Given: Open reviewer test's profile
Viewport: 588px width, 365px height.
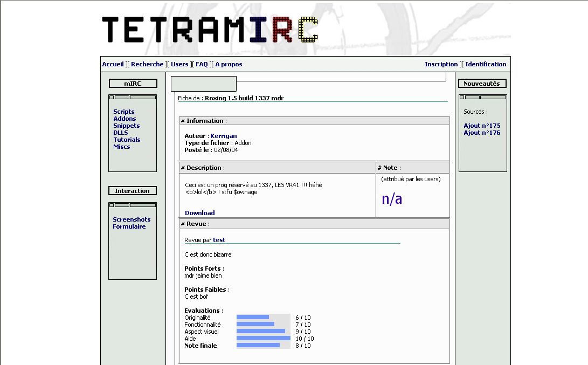Looking at the screenshot, I should point(219,240).
